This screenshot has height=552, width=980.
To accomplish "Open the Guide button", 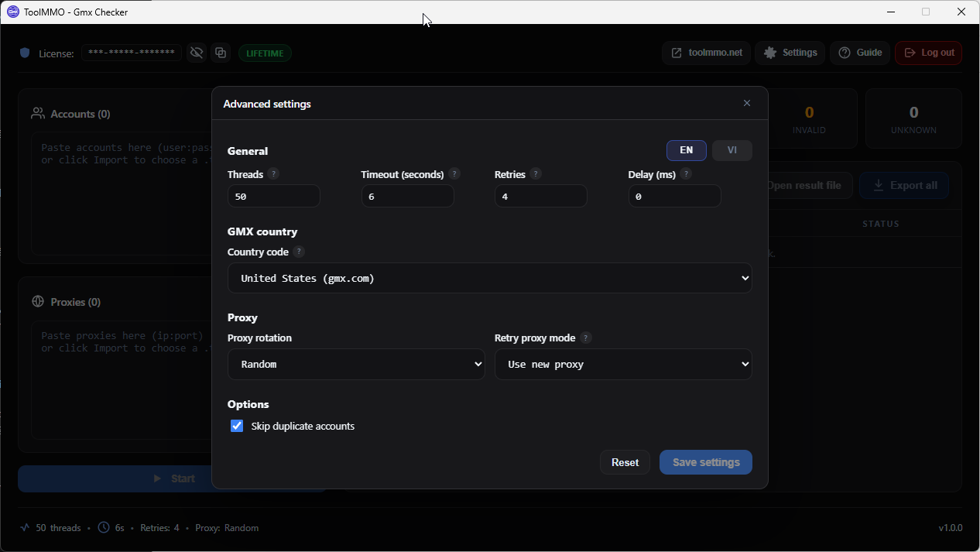I will tap(860, 53).
